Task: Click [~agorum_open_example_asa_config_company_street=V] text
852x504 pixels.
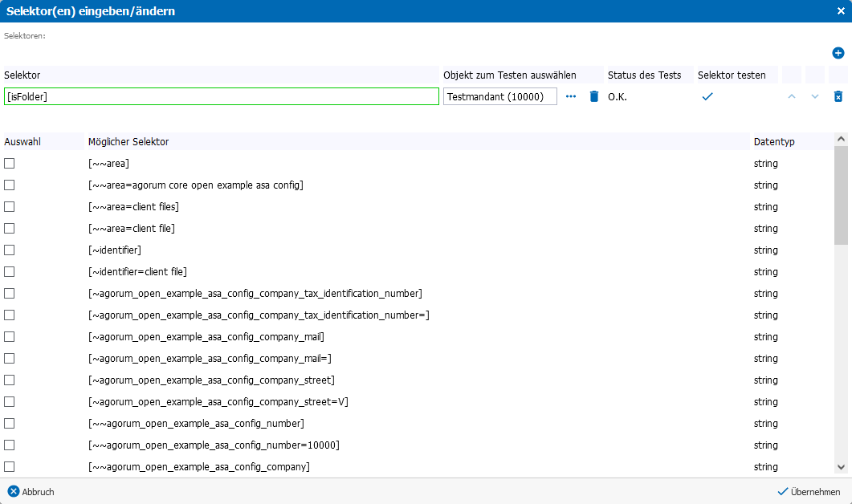Action: pyautogui.click(x=218, y=402)
